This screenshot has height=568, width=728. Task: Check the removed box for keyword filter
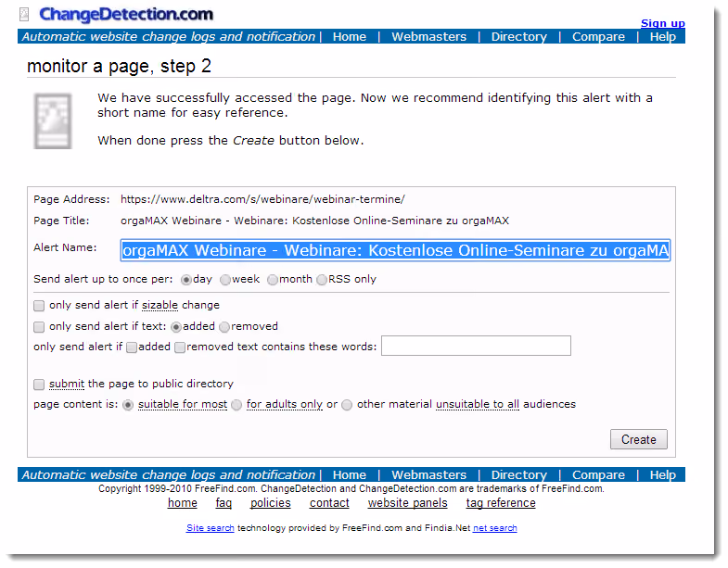(180, 347)
